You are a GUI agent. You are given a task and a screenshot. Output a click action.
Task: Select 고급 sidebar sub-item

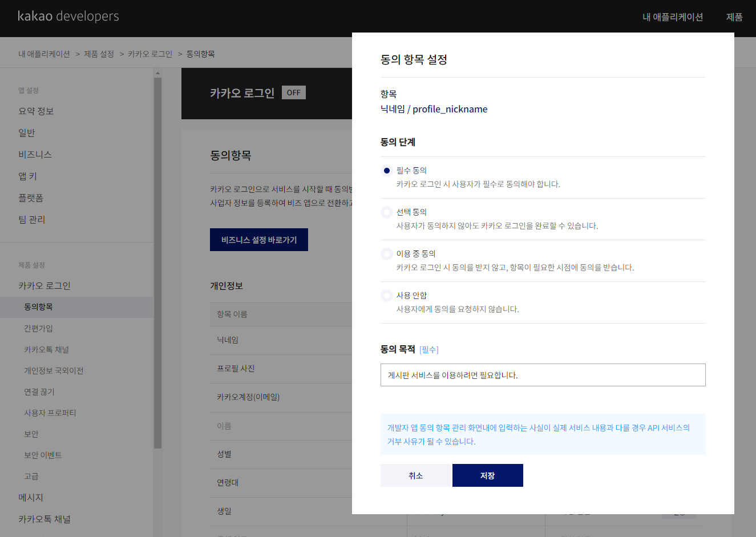click(x=31, y=477)
